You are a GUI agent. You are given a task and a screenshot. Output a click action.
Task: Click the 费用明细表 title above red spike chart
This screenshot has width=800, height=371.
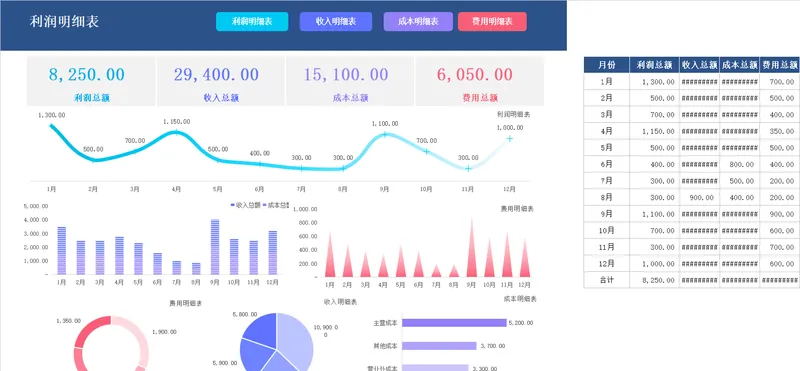(517, 209)
